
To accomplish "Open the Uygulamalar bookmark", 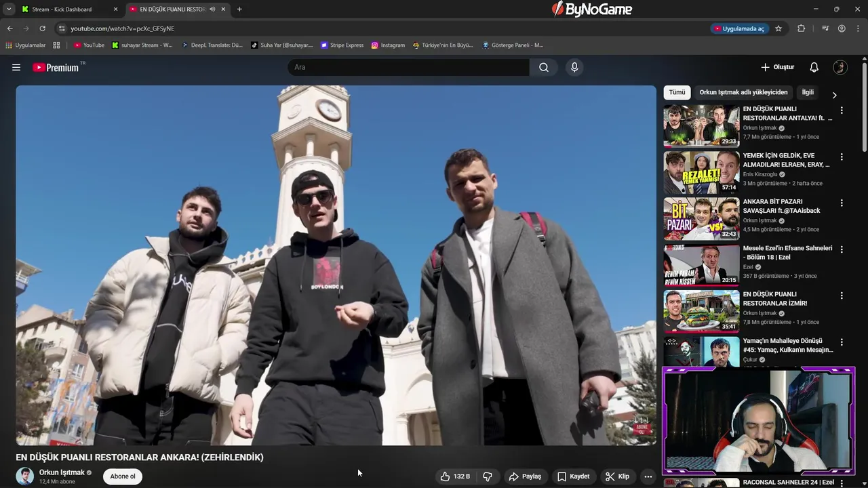I will [25, 45].
